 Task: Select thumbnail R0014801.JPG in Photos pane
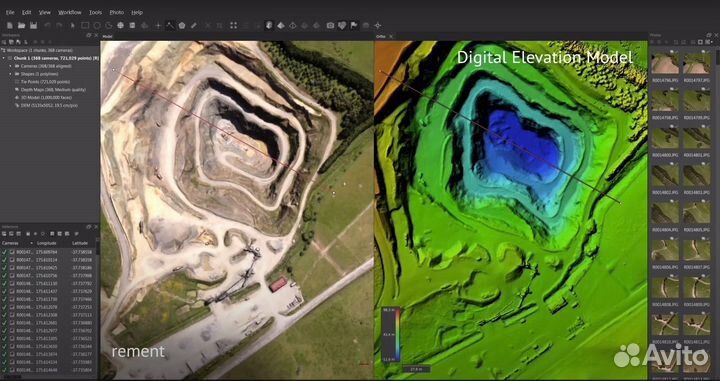click(696, 138)
